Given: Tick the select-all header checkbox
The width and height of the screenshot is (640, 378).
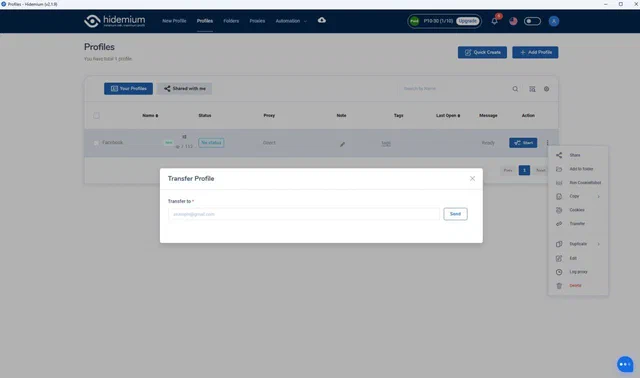Looking at the screenshot, I should point(96,116).
